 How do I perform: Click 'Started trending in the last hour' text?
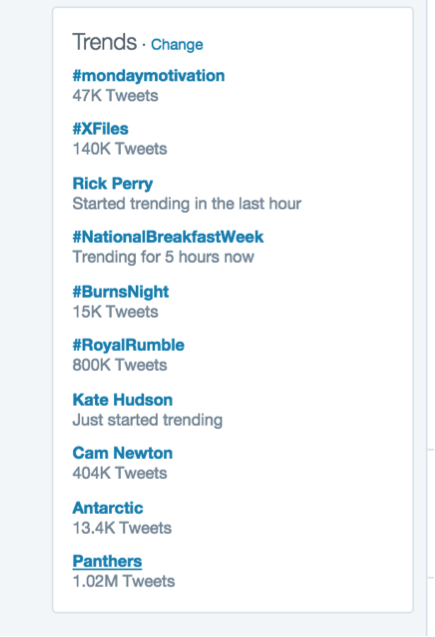pyautogui.click(x=187, y=204)
